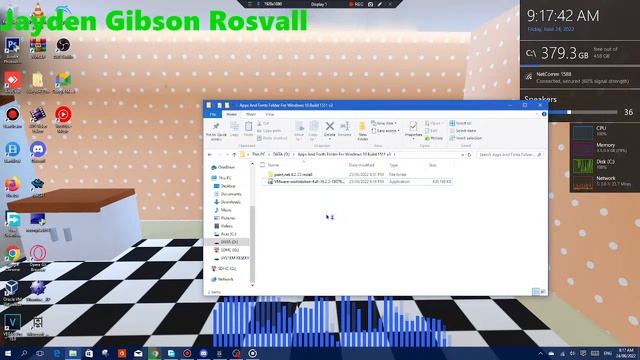Image resolution: width=640 pixels, height=360 pixels.
Task: Click the Paste ribbon button
Action: pos(248,129)
